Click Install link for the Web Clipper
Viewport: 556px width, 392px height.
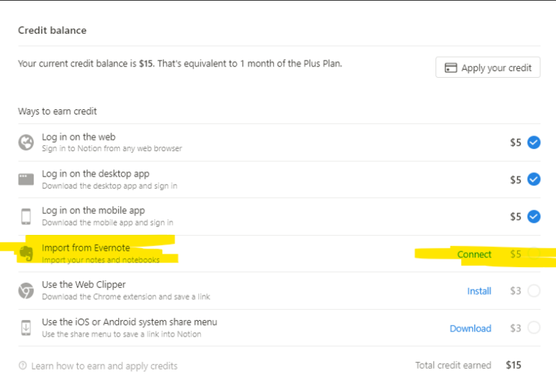[x=479, y=291]
